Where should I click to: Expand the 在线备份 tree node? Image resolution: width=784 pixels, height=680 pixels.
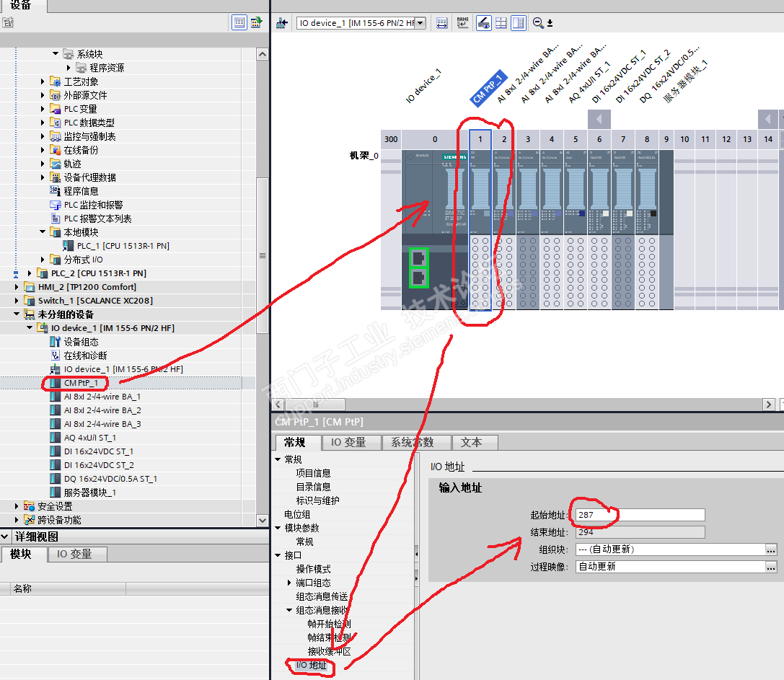point(43,150)
